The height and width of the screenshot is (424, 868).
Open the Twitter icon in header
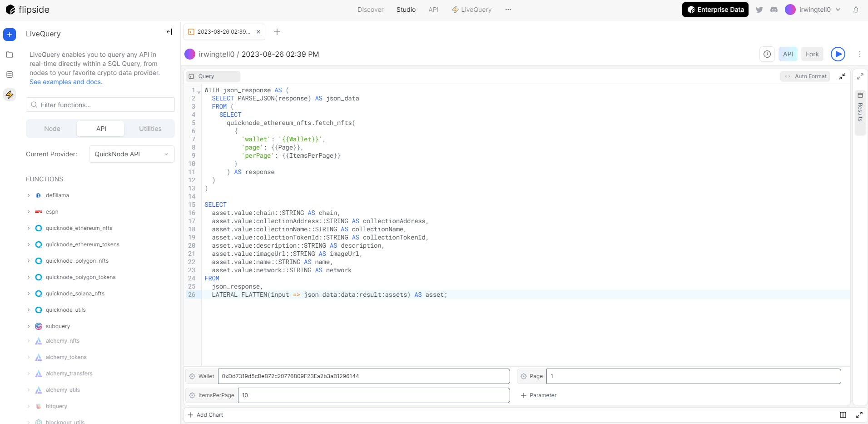pos(759,10)
